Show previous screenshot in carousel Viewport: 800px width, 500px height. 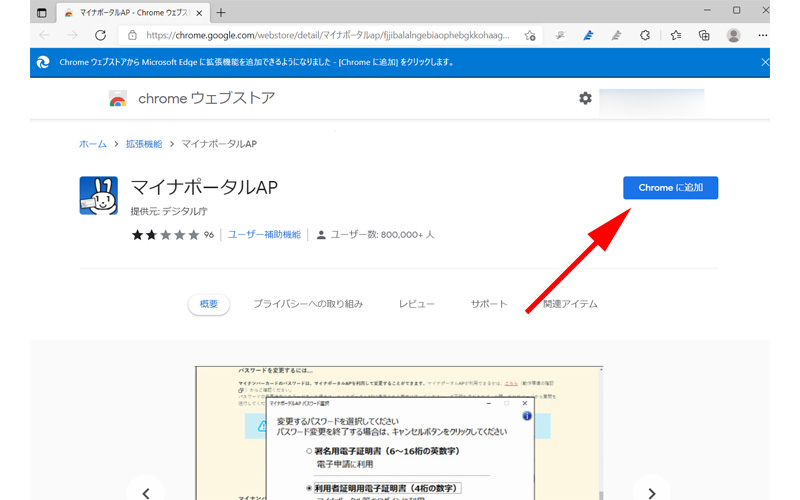coord(146,492)
